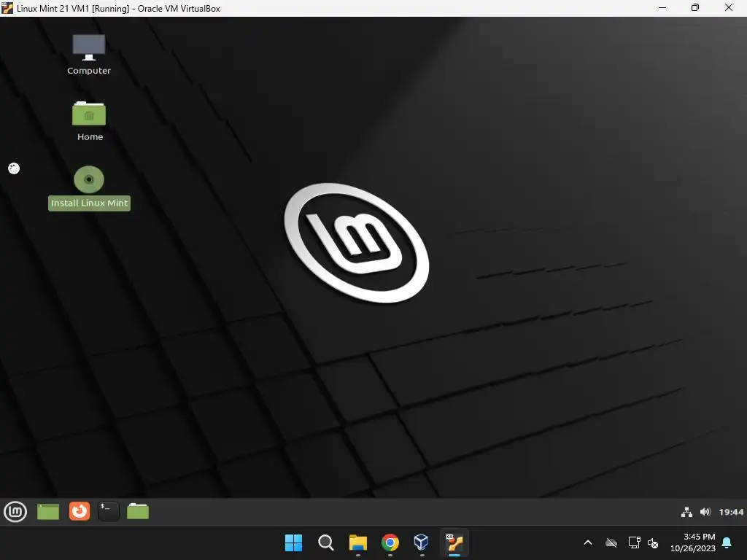Click the OneDrive cloud tray icon
The height and width of the screenshot is (560, 747).
click(611, 542)
